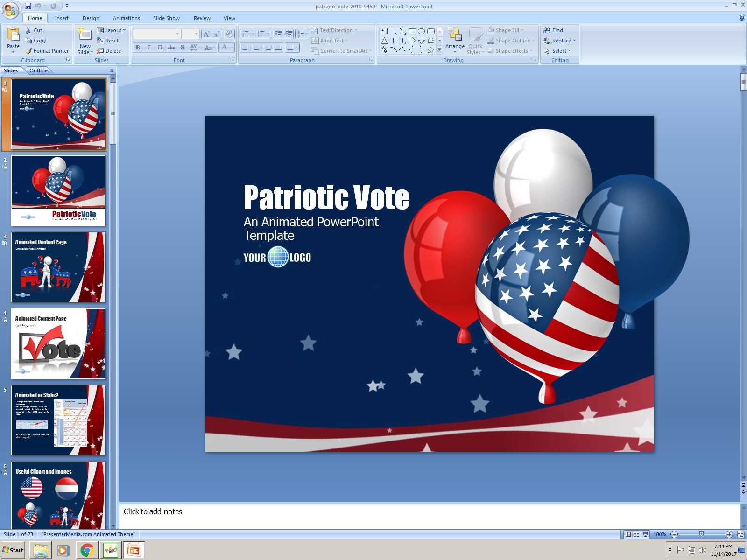Open the Animations ribbon tab

[126, 18]
